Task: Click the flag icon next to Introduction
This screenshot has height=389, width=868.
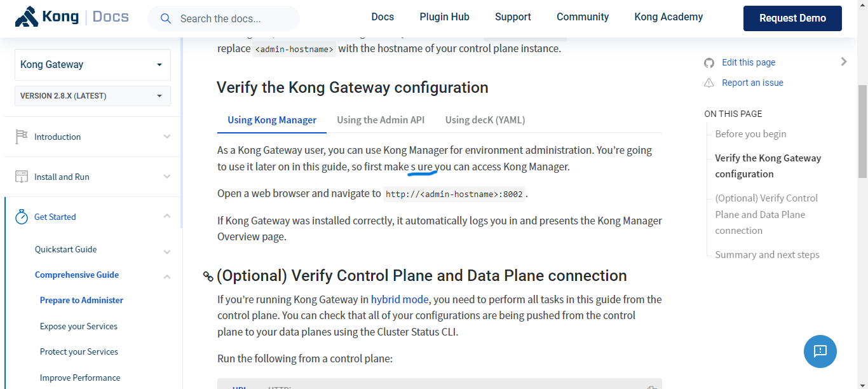Action: click(21, 135)
